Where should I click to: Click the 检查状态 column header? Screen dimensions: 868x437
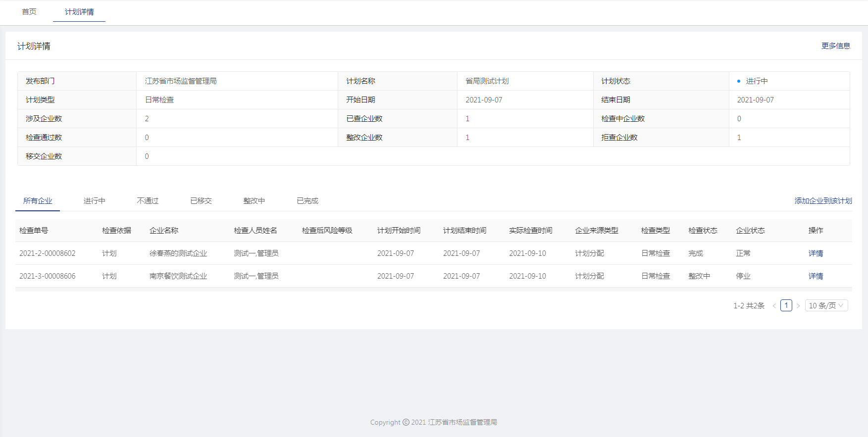click(x=703, y=231)
